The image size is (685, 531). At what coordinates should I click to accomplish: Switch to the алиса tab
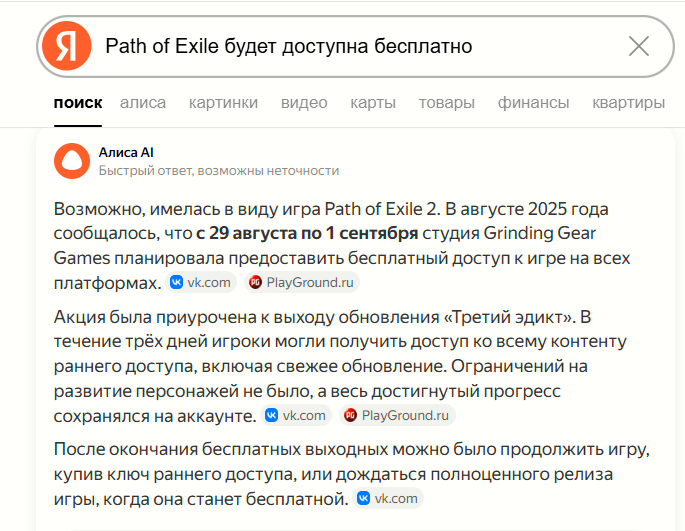coord(143,103)
